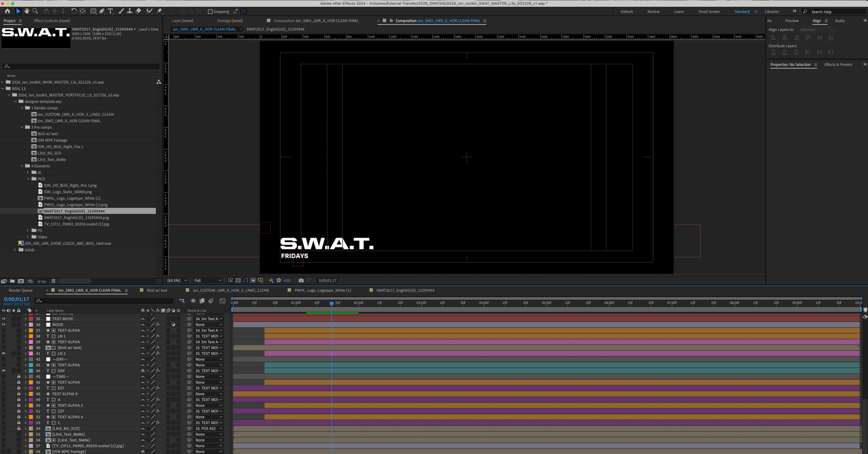
Task: Open the Render Queue tab
Action: click(x=21, y=290)
